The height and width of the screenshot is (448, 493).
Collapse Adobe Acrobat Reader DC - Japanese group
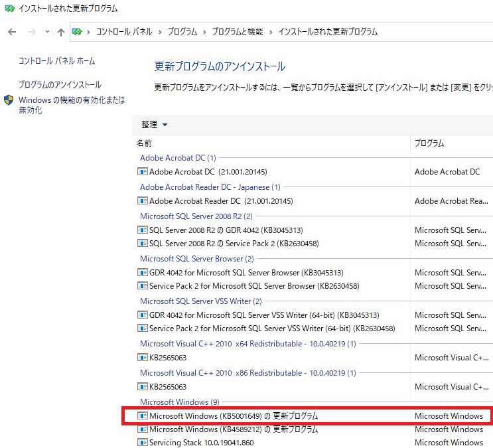pos(210,187)
